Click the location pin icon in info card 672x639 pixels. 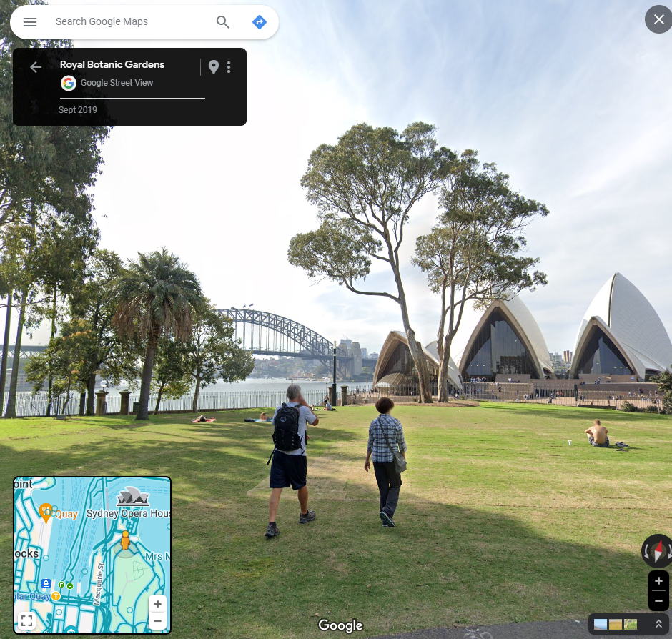[x=214, y=67]
